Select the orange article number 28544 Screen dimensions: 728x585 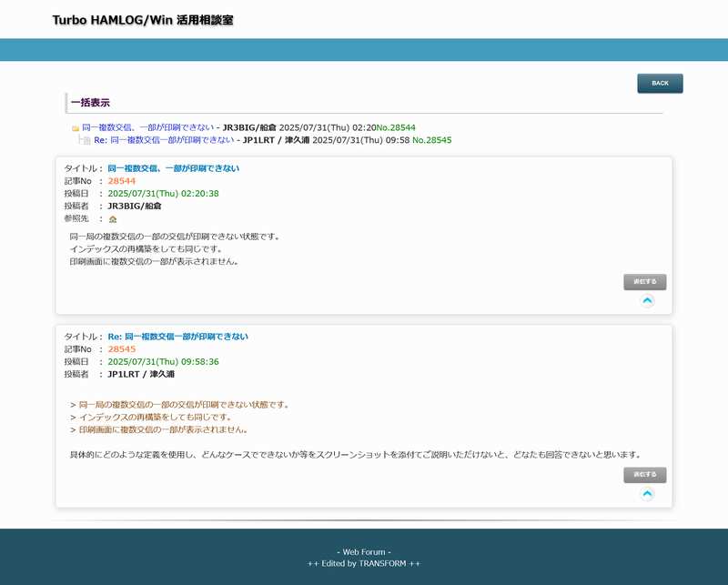click(122, 181)
